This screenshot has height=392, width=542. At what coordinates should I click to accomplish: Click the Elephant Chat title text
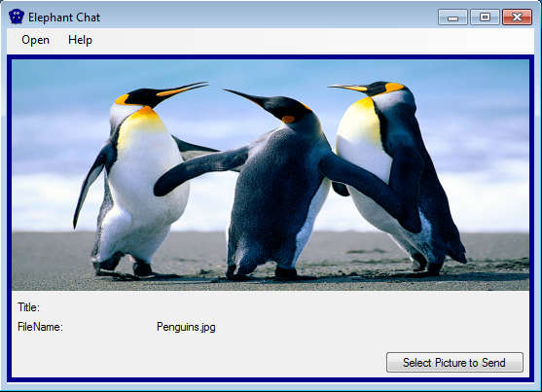(x=64, y=18)
